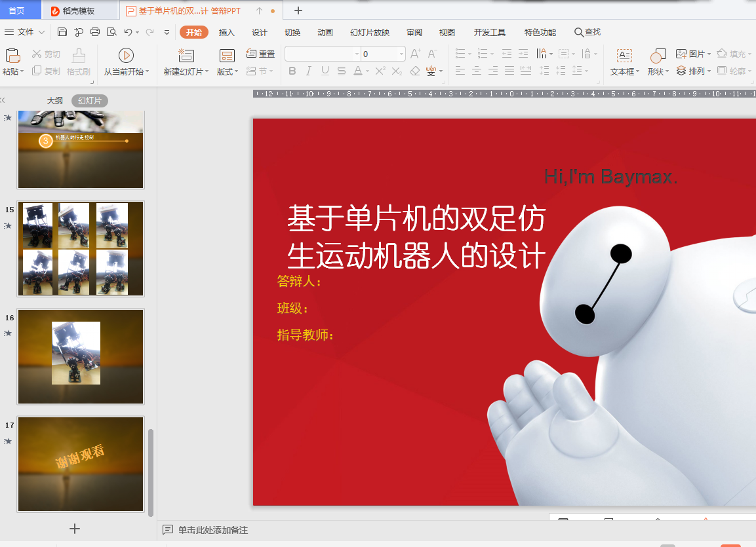Open the font size dropdown

click(x=401, y=54)
